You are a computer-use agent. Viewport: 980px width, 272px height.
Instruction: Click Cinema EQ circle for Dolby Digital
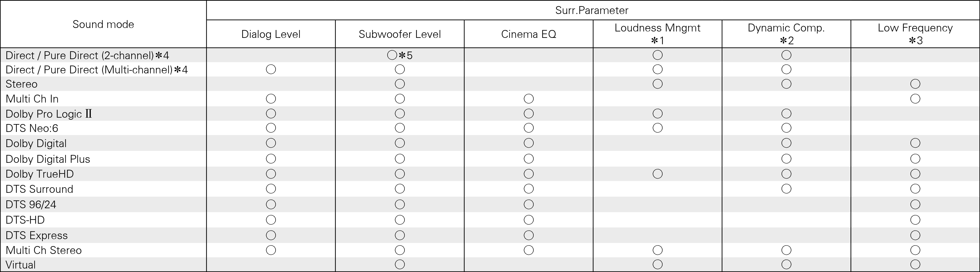(529, 143)
